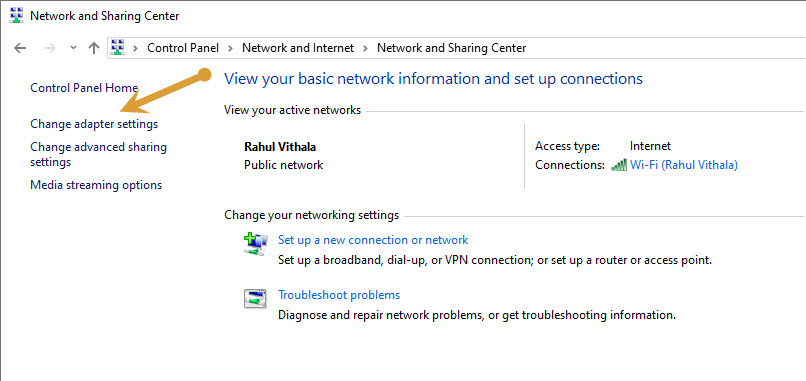806x381 pixels.
Task: Go up one level with the up arrow
Action: [94, 48]
